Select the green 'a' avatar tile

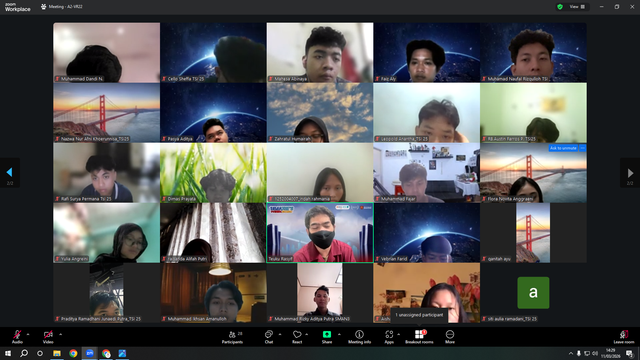pos(533,293)
